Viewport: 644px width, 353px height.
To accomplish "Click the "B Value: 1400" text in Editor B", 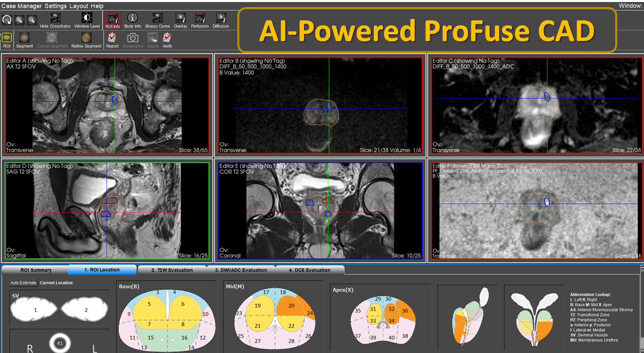I will (x=237, y=72).
